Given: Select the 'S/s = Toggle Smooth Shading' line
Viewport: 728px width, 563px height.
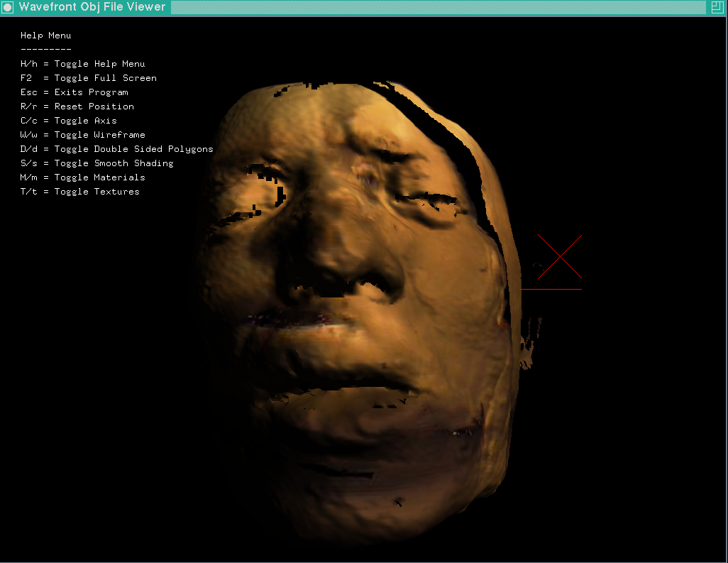Looking at the screenshot, I should tap(97, 163).
